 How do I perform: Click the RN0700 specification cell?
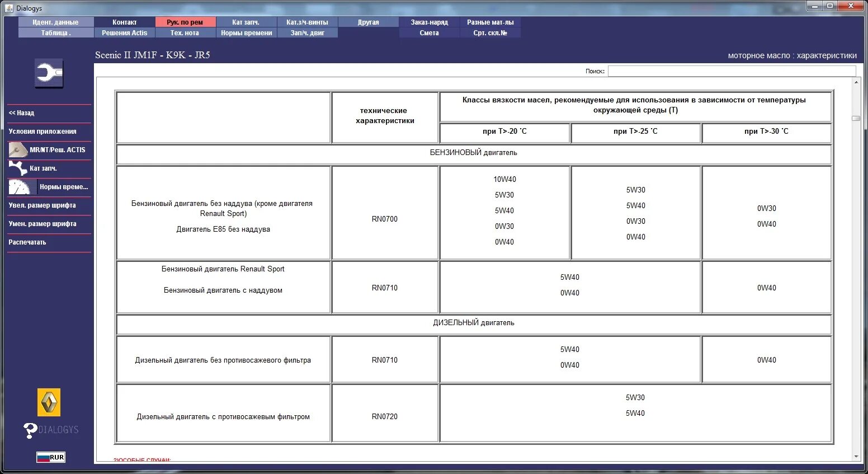[x=385, y=213]
